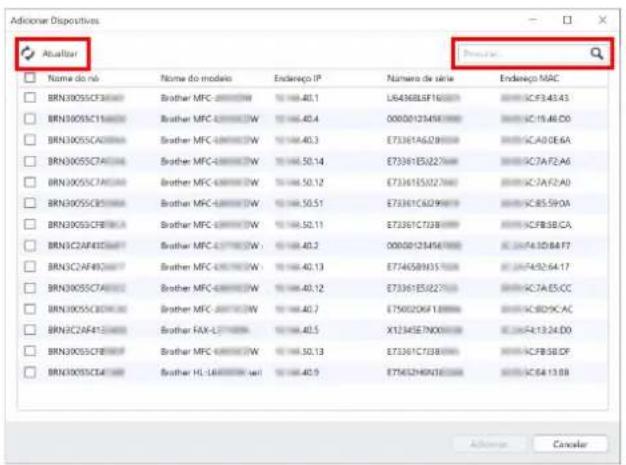
Task: Click the Cancelar button
Action: (x=570, y=444)
